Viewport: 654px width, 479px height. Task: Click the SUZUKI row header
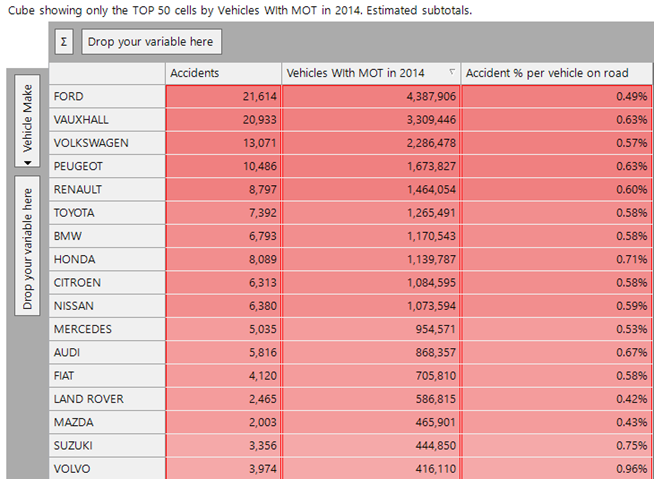(x=107, y=446)
